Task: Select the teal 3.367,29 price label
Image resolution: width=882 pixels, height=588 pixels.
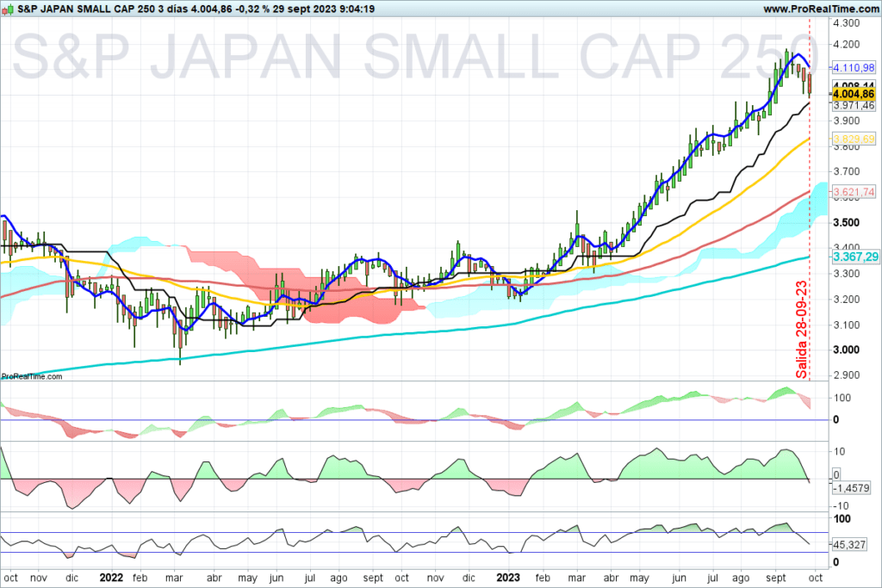Action: tap(855, 257)
